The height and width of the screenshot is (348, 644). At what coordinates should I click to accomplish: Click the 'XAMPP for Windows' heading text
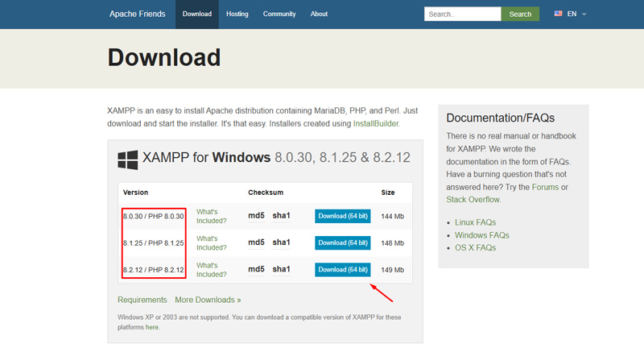click(206, 157)
